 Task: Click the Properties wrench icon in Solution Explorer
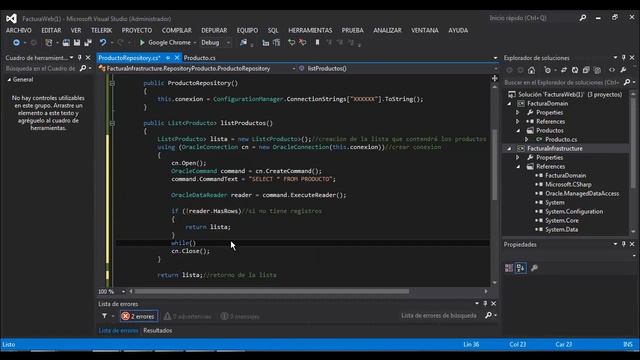pyautogui.click(x=623, y=70)
